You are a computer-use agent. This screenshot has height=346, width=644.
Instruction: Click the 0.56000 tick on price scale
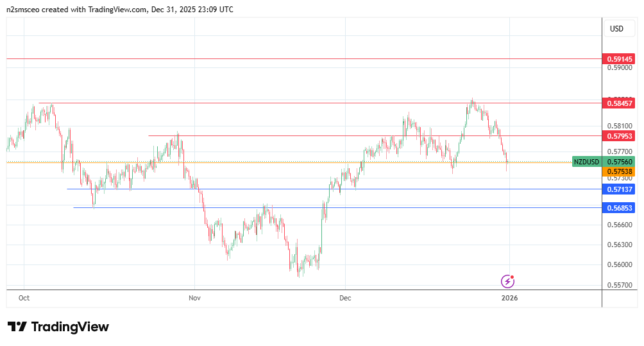pyautogui.click(x=619, y=264)
